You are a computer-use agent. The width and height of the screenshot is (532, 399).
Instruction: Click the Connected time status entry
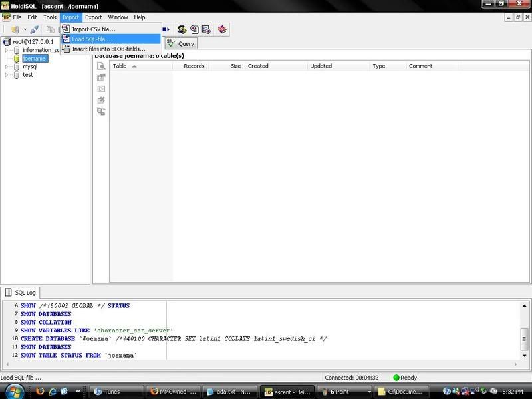pyautogui.click(x=352, y=378)
